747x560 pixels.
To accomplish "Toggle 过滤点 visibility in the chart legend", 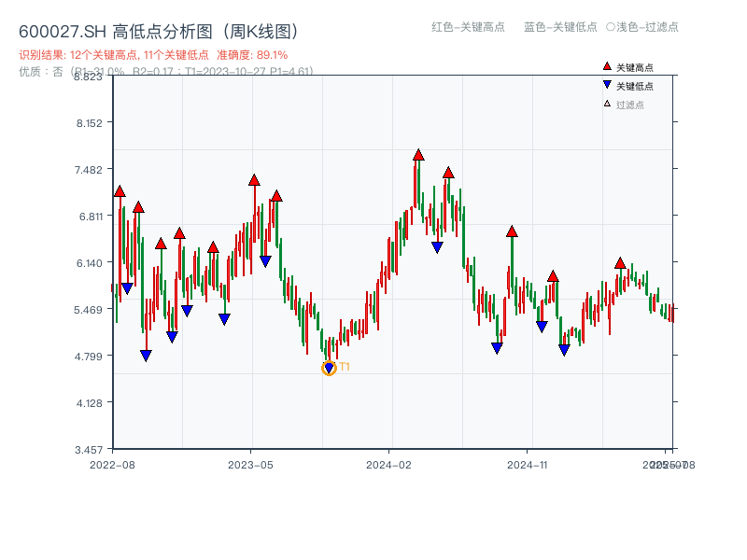I will (x=619, y=102).
